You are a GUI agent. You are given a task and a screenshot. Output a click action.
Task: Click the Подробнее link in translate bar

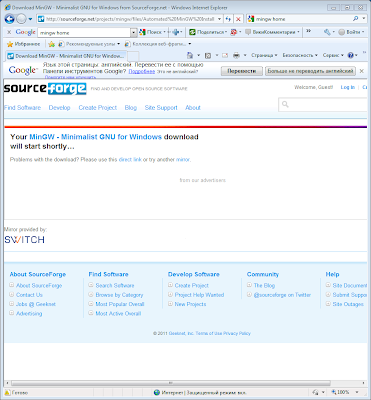[x=142, y=71]
